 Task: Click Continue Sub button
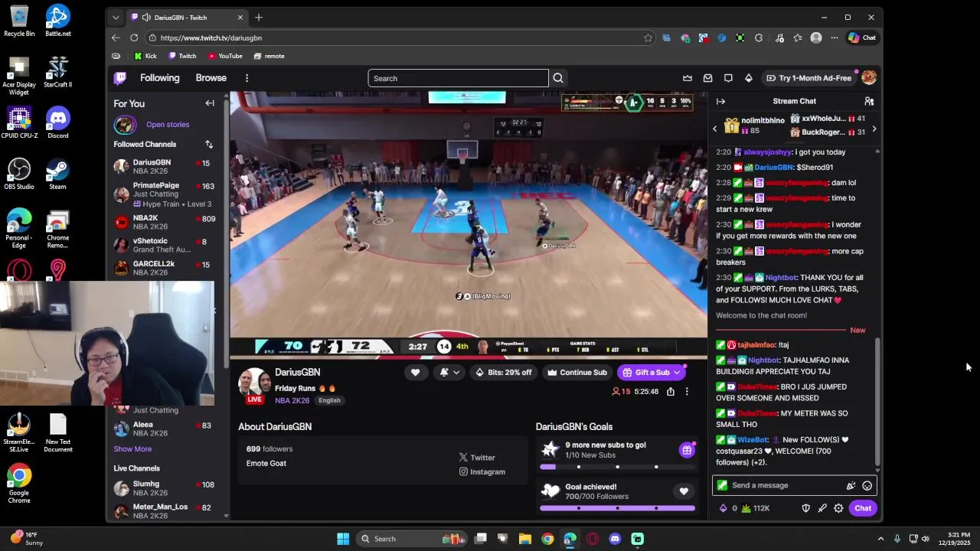coord(577,373)
